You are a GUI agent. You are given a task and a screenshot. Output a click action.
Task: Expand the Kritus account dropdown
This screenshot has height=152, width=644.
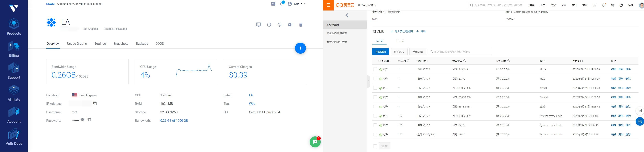[297, 4]
